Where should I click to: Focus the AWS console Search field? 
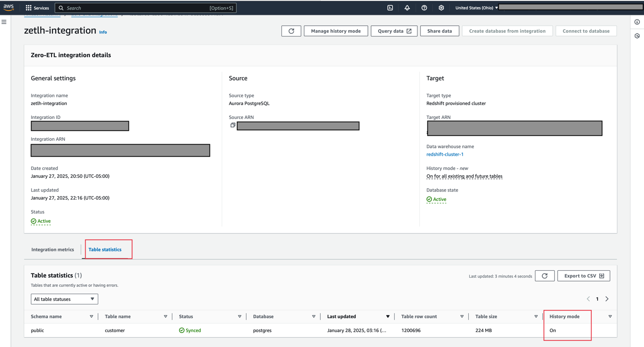pyautogui.click(x=145, y=8)
